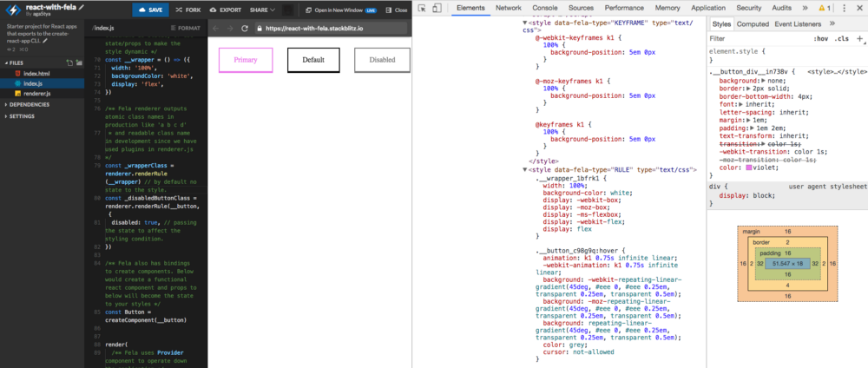Click the Filter styles input field
Viewport: 868px width, 368px height.
point(759,39)
